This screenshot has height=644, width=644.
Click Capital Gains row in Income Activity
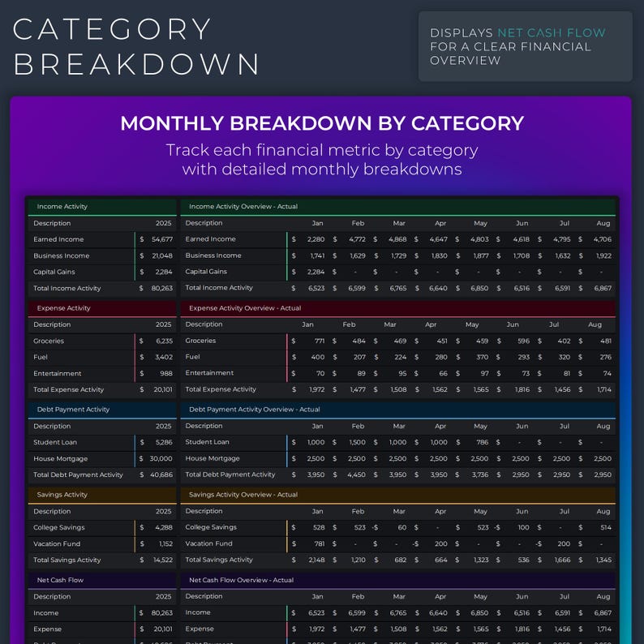[x=102, y=272]
